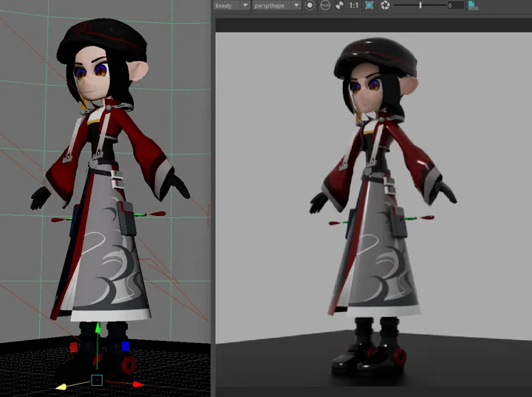Click the exposure slider handle
532x397 pixels.
(x=420, y=5)
